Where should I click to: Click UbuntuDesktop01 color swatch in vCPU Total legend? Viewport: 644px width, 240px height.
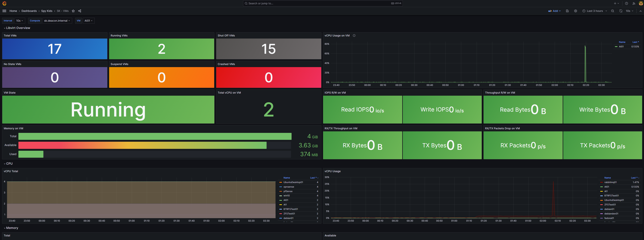[x=280, y=182]
